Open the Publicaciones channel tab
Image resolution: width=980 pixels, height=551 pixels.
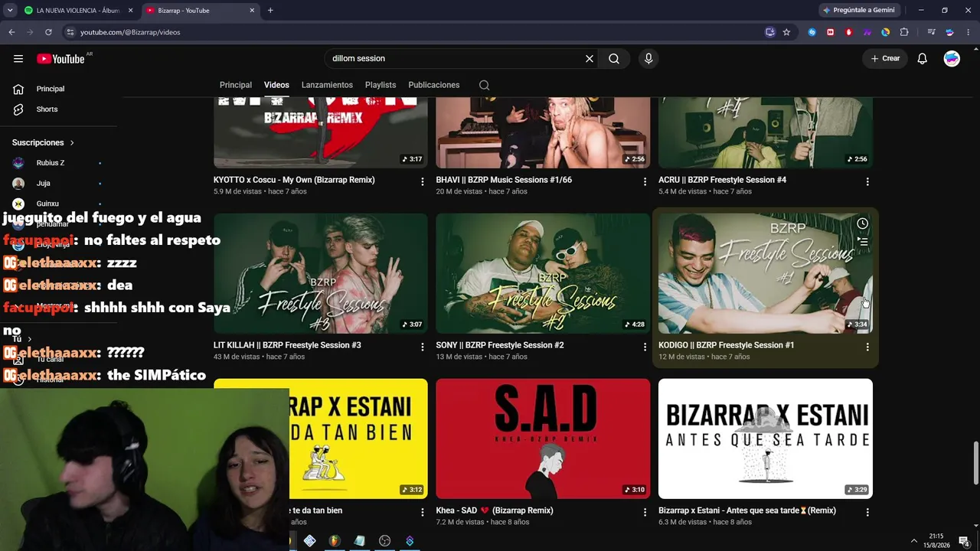(434, 85)
